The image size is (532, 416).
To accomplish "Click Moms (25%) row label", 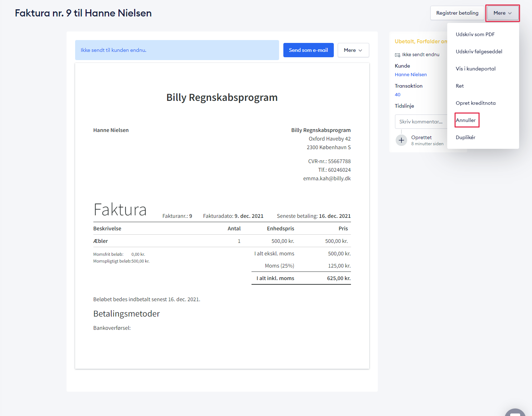I will click(279, 266).
